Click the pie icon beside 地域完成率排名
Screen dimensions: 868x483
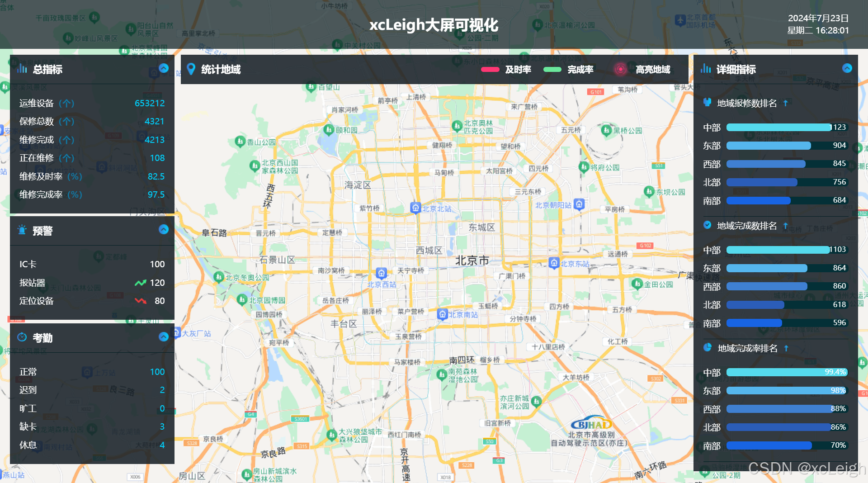[x=708, y=347]
